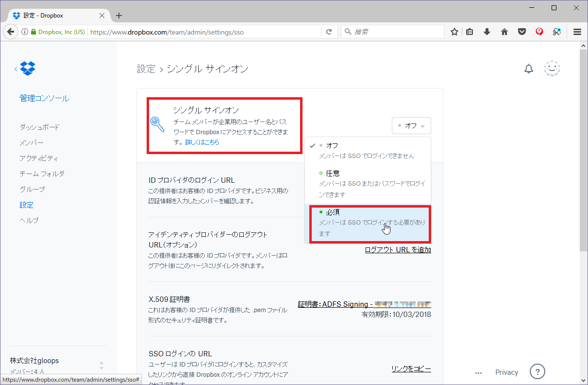Bookmark this page with the star icon

454,32
